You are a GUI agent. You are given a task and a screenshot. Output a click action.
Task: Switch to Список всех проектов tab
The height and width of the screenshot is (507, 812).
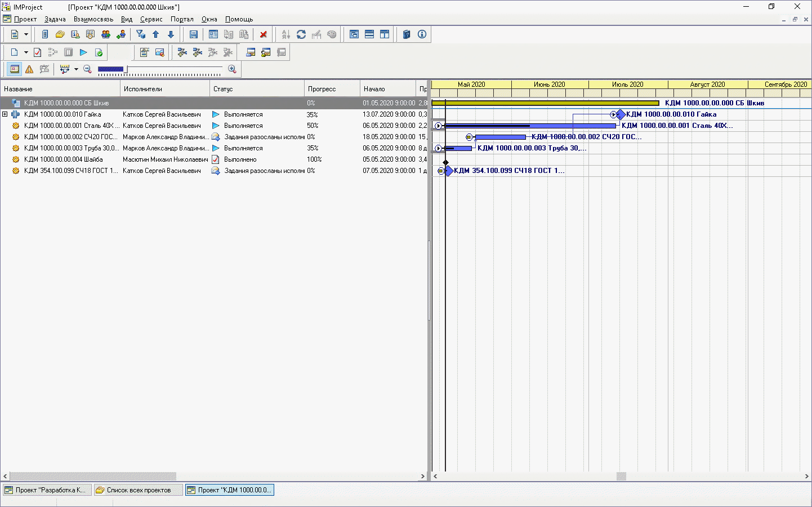(x=139, y=490)
